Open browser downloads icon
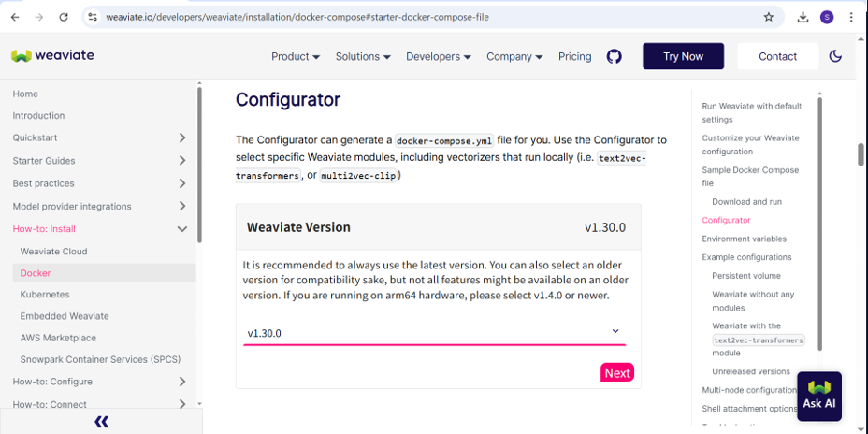This screenshot has width=868, height=434. [x=803, y=17]
